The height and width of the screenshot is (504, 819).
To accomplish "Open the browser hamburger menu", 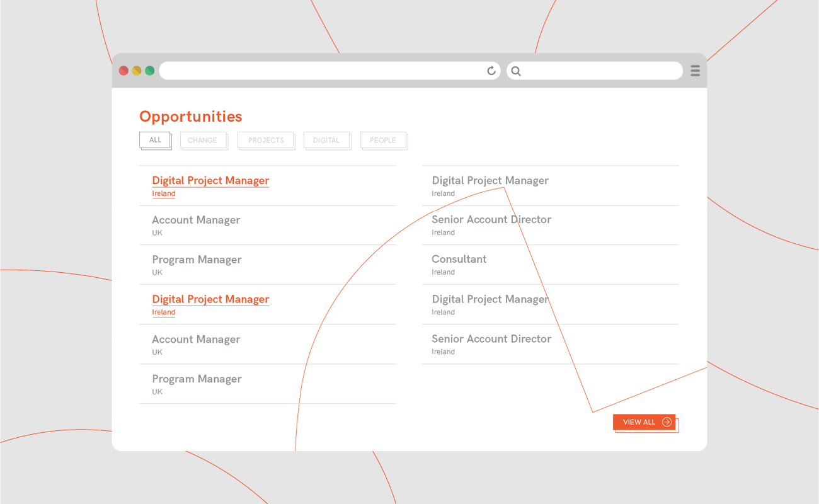I will [695, 71].
